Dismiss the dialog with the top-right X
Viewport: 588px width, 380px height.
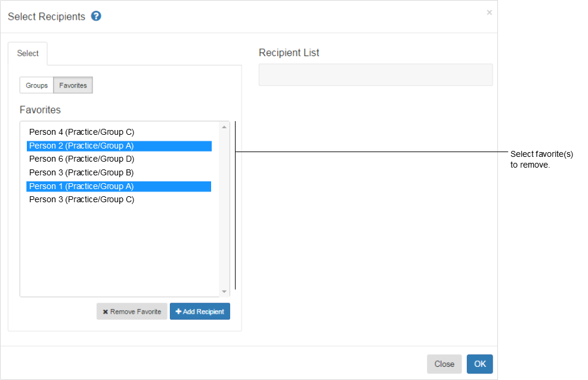[x=489, y=13]
